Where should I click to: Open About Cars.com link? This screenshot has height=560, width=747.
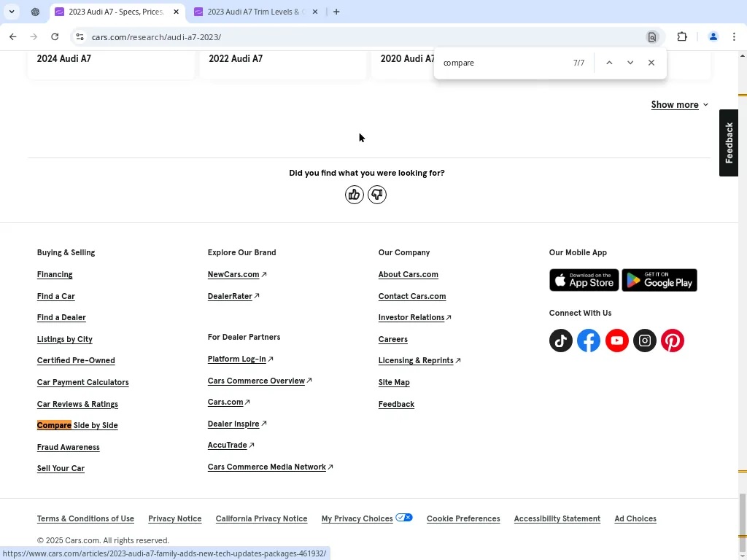coord(409,274)
